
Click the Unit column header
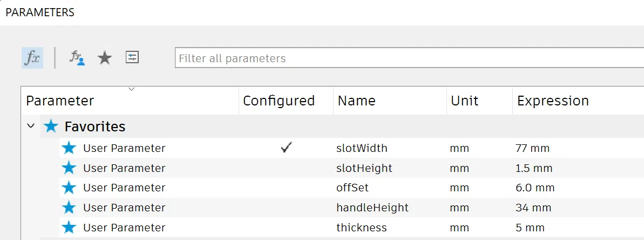point(464,101)
